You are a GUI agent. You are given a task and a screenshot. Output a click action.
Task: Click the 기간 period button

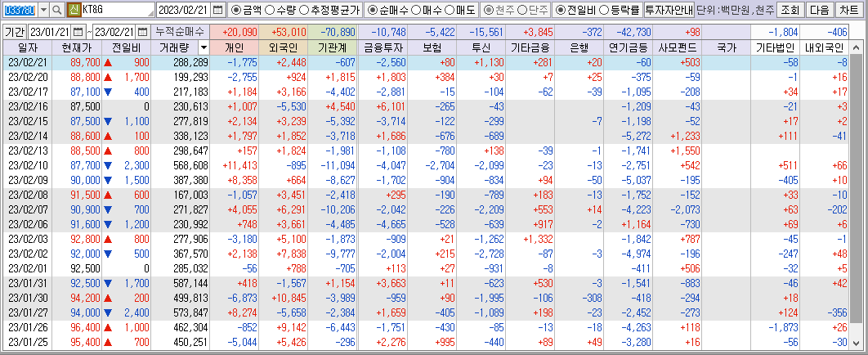pyautogui.click(x=15, y=32)
